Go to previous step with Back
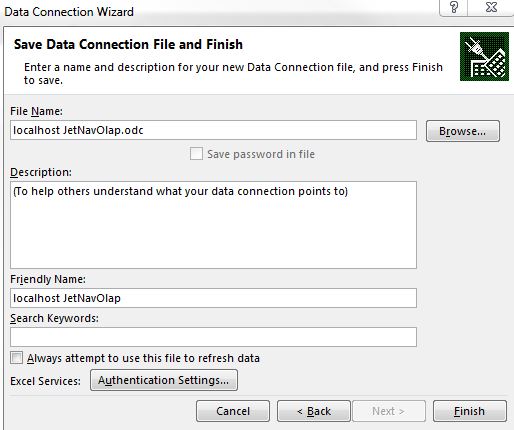This screenshot has width=514, height=430. (314, 411)
